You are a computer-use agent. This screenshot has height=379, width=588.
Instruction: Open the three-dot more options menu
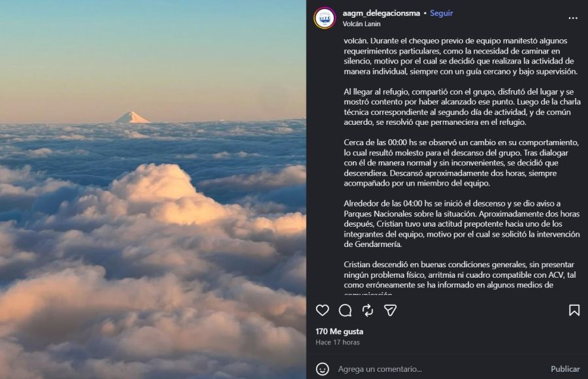click(x=573, y=18)
